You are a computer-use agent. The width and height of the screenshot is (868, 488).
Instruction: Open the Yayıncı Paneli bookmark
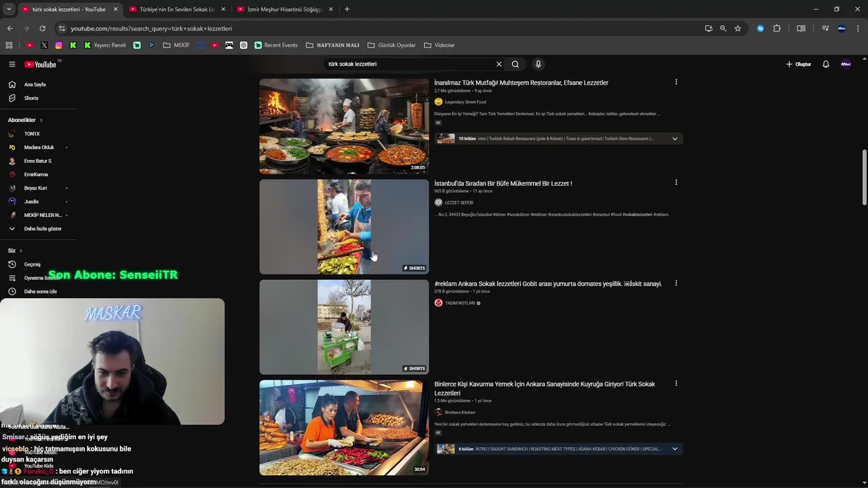[x=105, y=45]
